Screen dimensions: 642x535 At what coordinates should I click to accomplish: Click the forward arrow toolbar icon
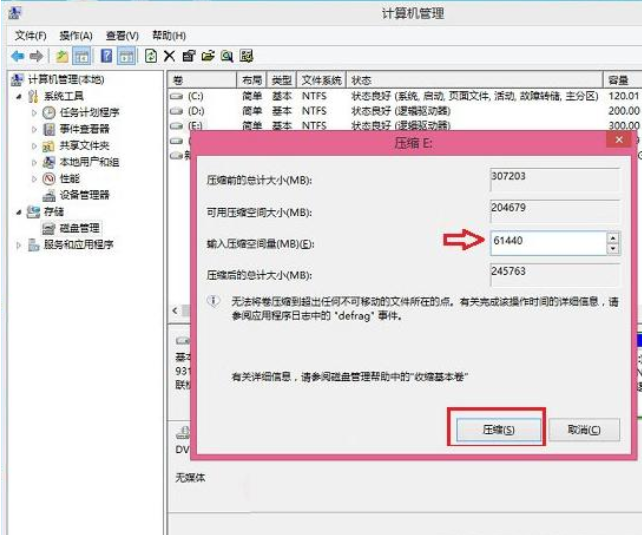pos(36,57)
